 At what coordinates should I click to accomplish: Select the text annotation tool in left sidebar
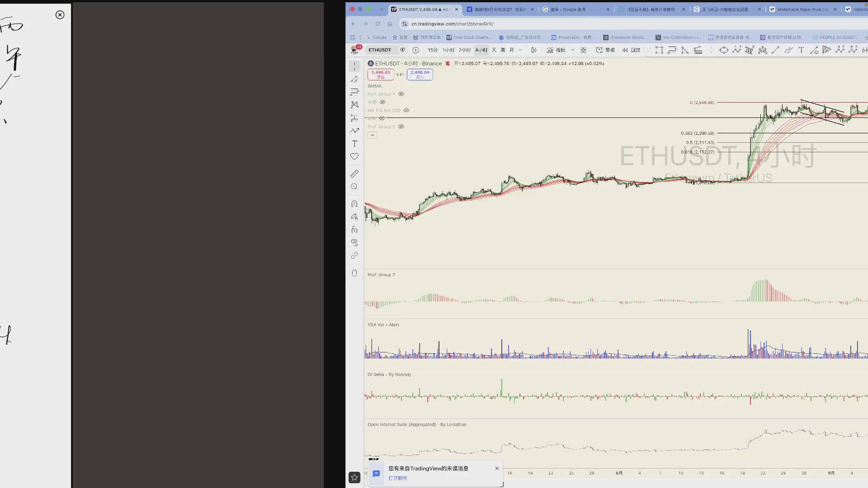354,144
